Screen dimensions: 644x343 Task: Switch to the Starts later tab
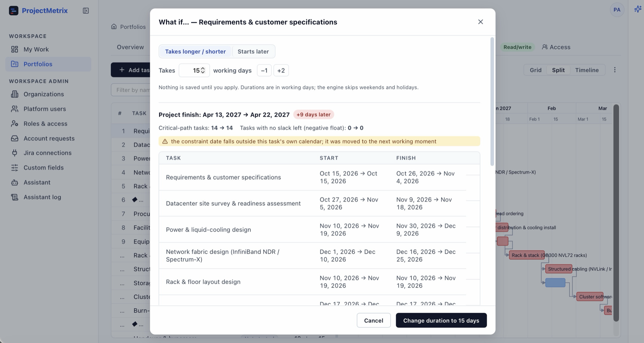(253, 52)
